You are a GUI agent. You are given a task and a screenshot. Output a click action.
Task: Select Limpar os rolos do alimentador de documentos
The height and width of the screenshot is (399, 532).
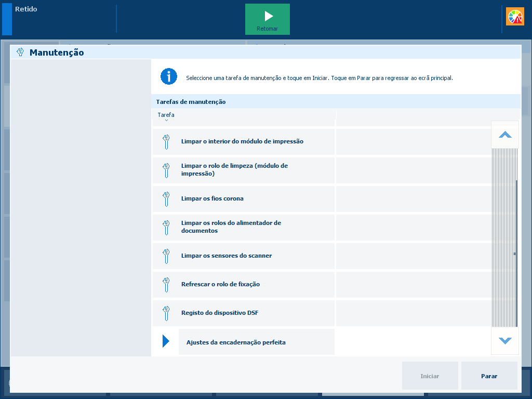tap(244, 228)
